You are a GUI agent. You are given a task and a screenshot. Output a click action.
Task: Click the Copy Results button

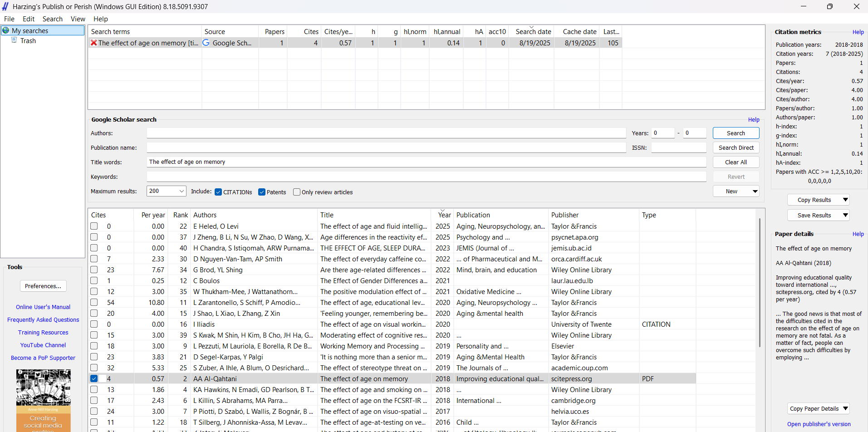[x=814, y=200]
